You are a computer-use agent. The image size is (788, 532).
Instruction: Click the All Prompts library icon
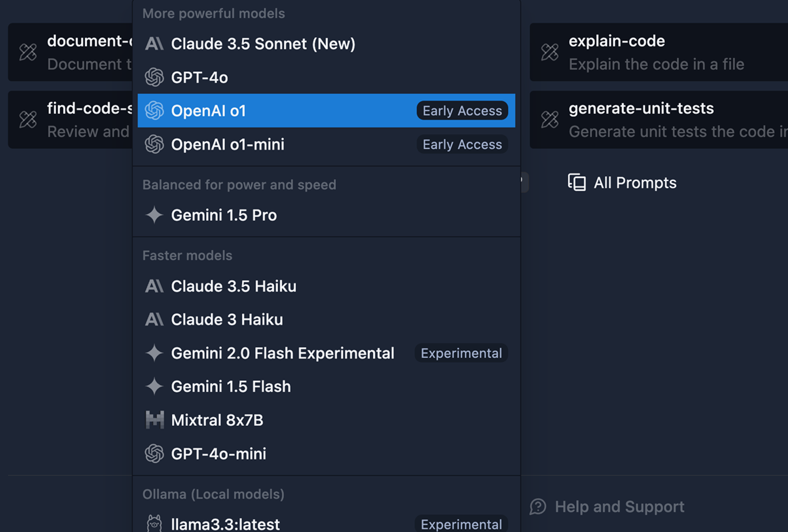point(577,182)
